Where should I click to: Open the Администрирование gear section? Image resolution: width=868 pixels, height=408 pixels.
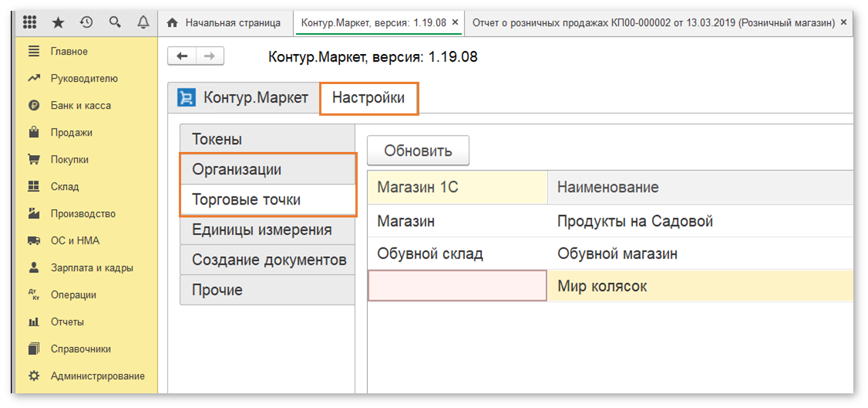coord(97,376)
